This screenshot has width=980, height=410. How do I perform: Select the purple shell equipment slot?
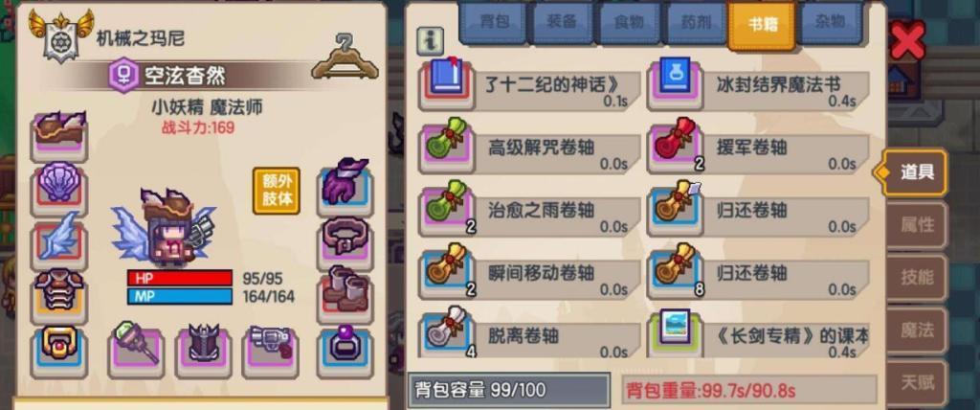point(58,184)
